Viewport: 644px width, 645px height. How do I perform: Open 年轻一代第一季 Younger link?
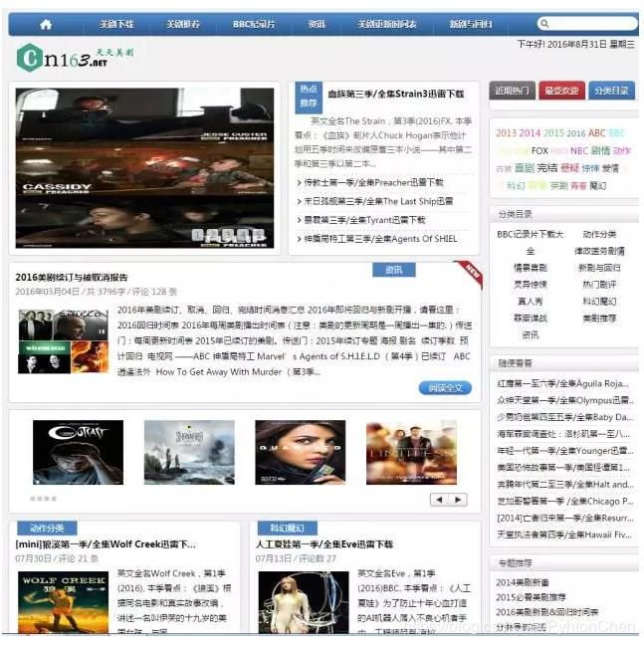565,451
